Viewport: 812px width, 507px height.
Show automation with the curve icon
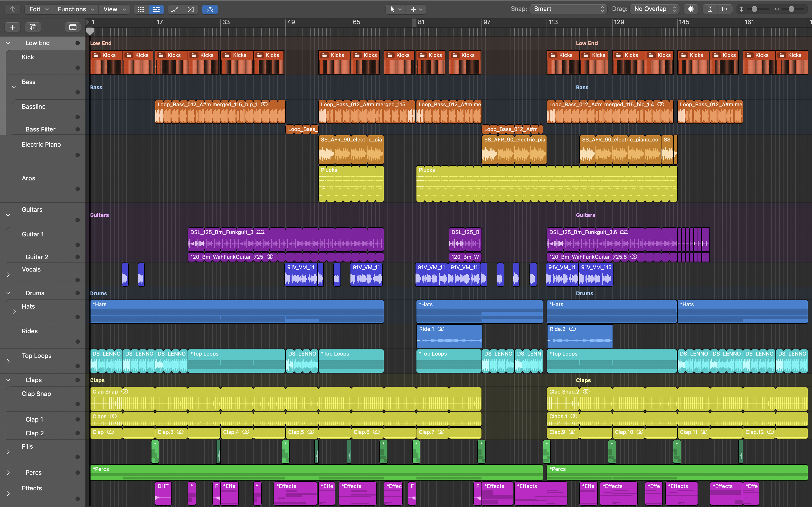click(x=175, y=9)
